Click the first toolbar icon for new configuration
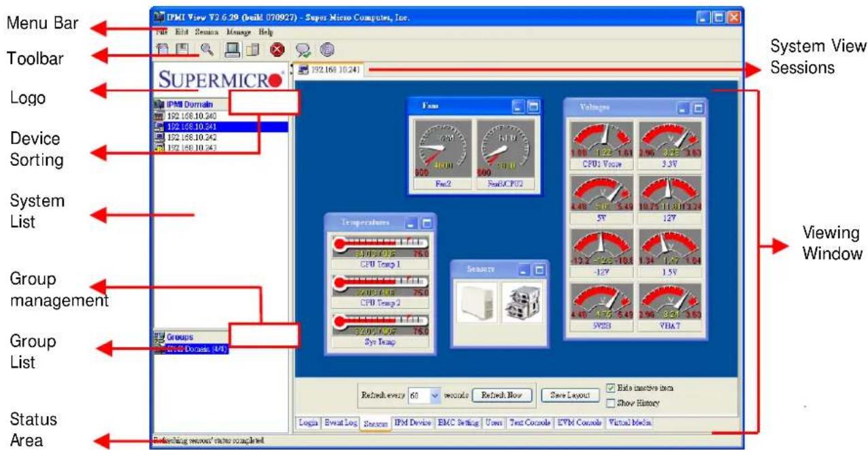868x450 pixels. click(163, 50)
